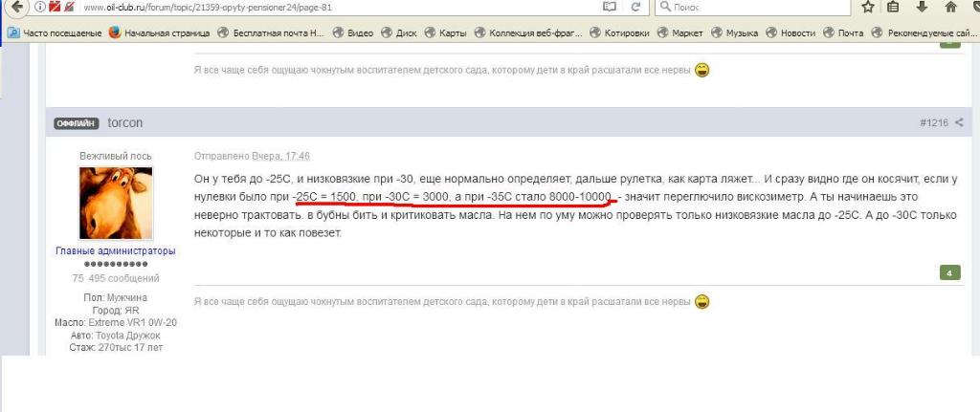This screenshot has width=980, height=412.
Task: Open the Маркет bookmark
Action: [680, 33]
